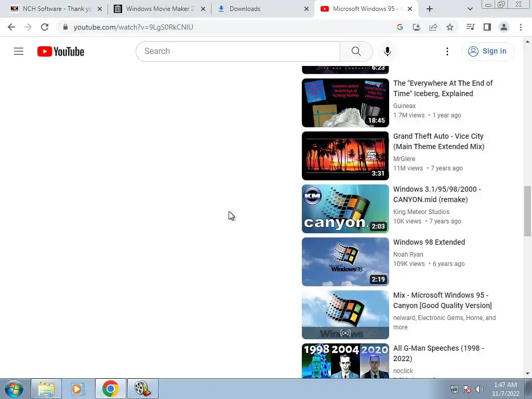532x399 pixels.
Task: Focus the YouTube Search field
Action: coord(238,51)
